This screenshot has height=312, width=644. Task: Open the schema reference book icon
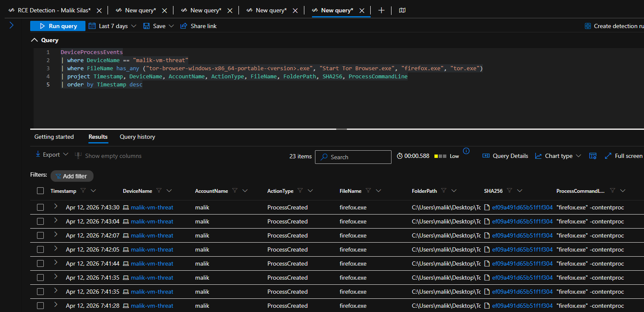[x=402, y=10]
